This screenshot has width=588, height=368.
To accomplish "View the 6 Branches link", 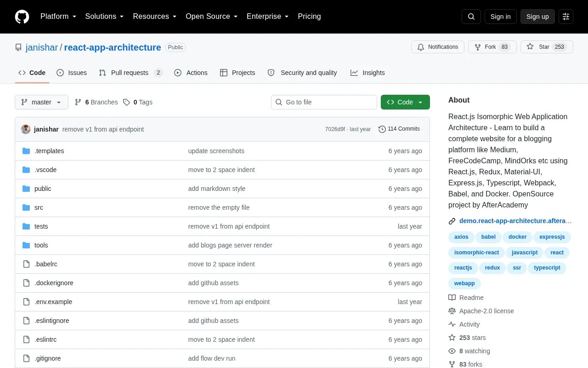I will [96, 102].
